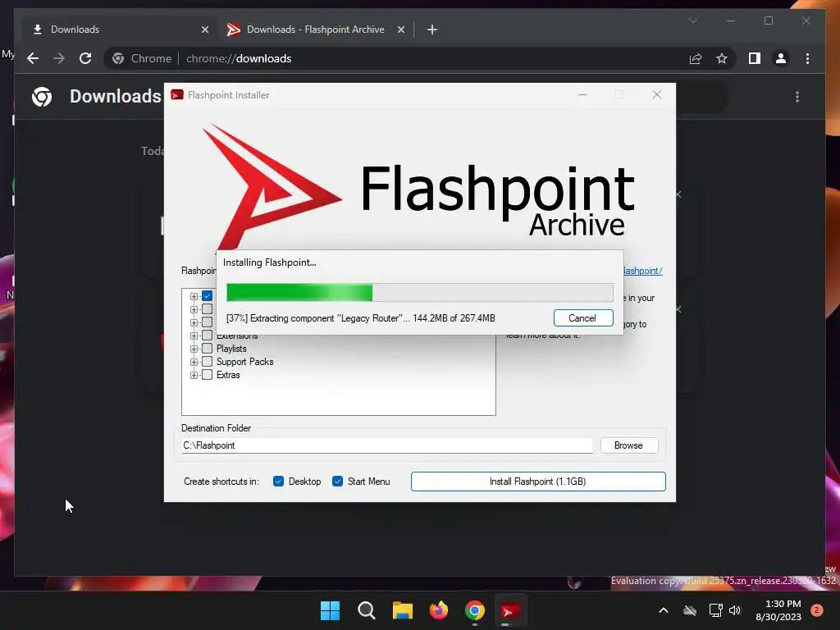Check the Playlists component checkbox

208,349
